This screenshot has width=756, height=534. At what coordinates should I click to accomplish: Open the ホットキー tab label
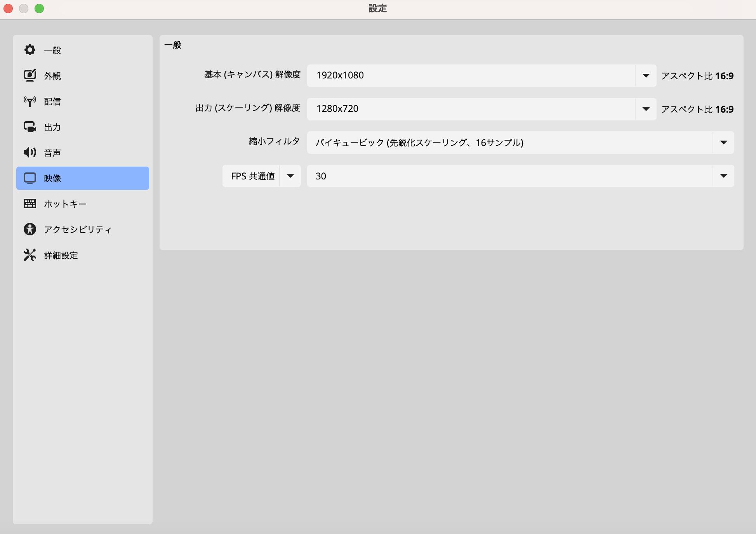point(65,204)
